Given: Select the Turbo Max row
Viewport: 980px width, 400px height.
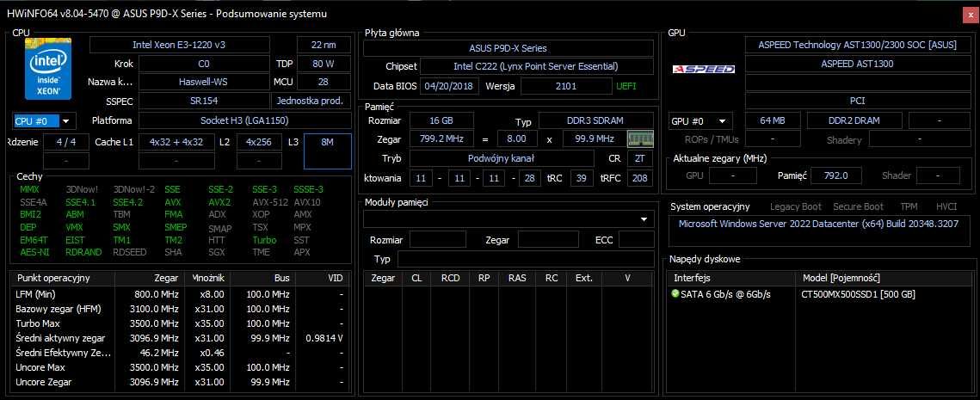Looking at the screenshot, I should pyautogui.click(x=181, y=323).
